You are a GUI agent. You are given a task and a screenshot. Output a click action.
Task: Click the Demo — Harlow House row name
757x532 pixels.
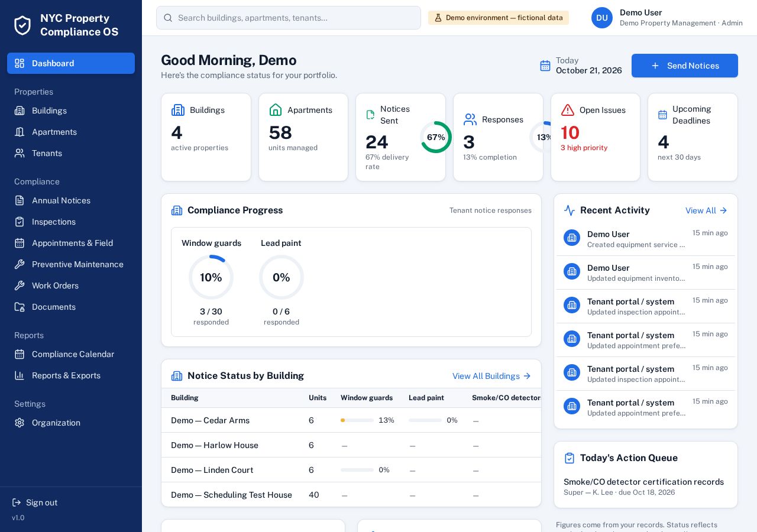pos(215,445)
